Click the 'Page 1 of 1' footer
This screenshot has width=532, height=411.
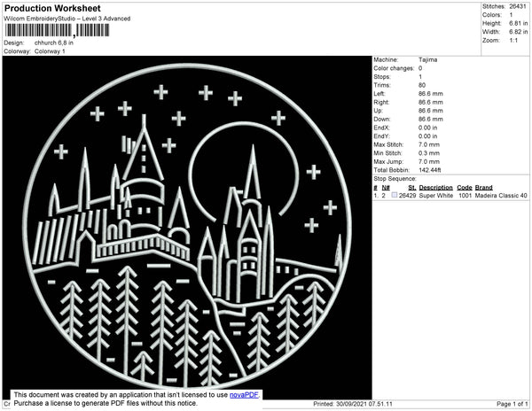tap(512, 404)
